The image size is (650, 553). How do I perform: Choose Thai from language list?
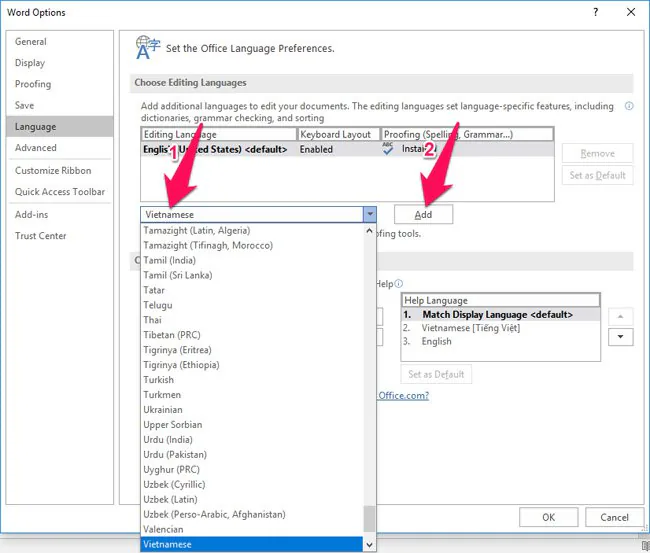[252, 320]
